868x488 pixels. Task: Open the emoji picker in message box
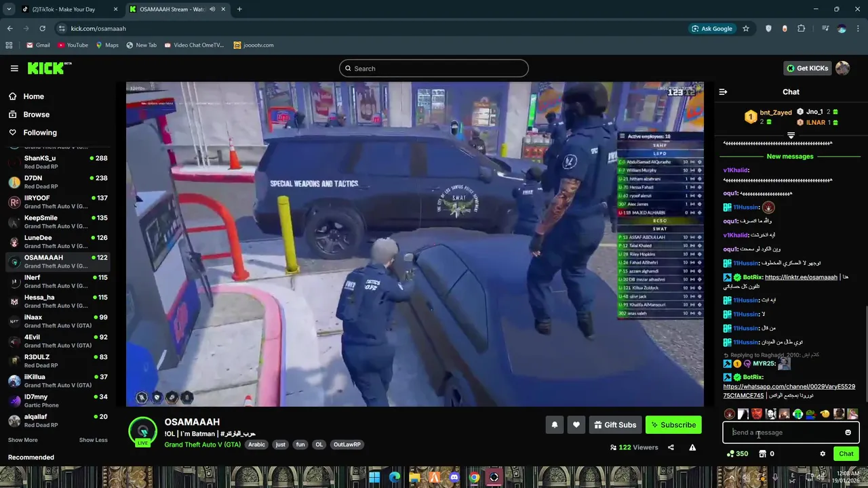coord(848,432)
